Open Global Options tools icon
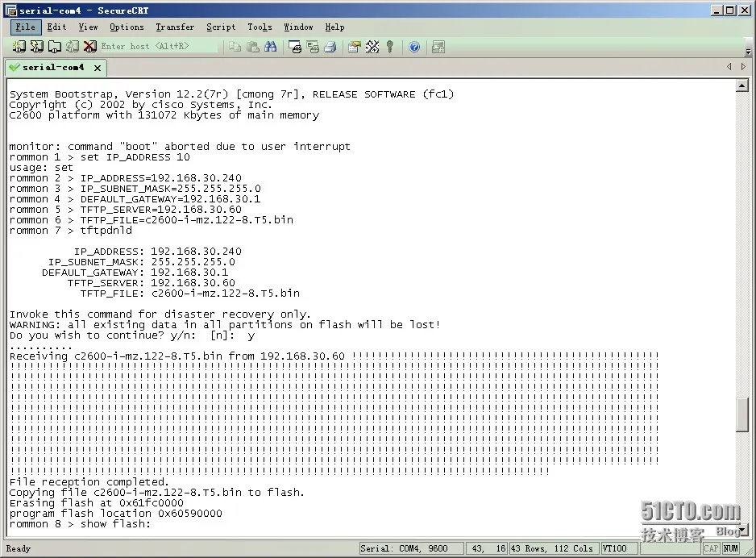 tap(372, 47)
